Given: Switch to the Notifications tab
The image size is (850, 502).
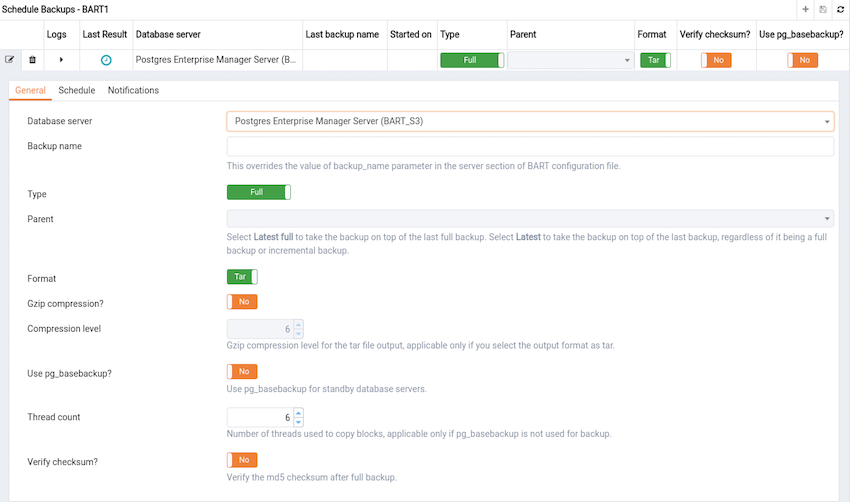Looking at the screenshot, I should [x=133, y=90].
